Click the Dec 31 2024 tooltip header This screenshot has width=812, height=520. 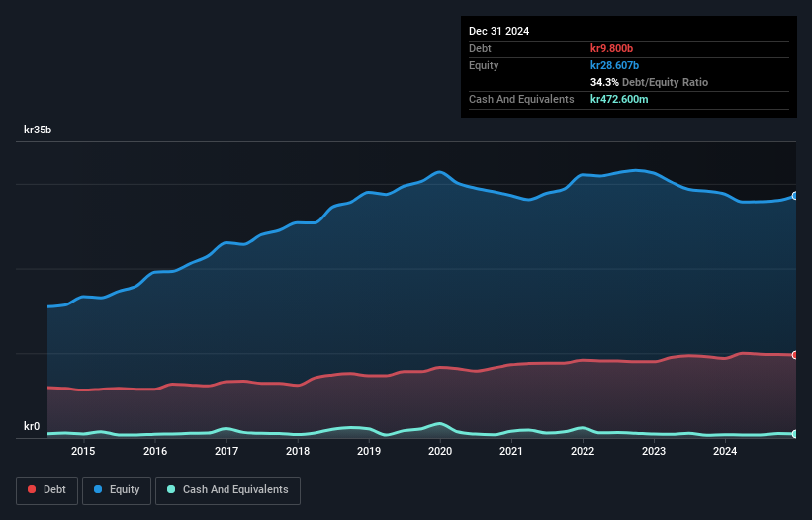coord(499,31)
